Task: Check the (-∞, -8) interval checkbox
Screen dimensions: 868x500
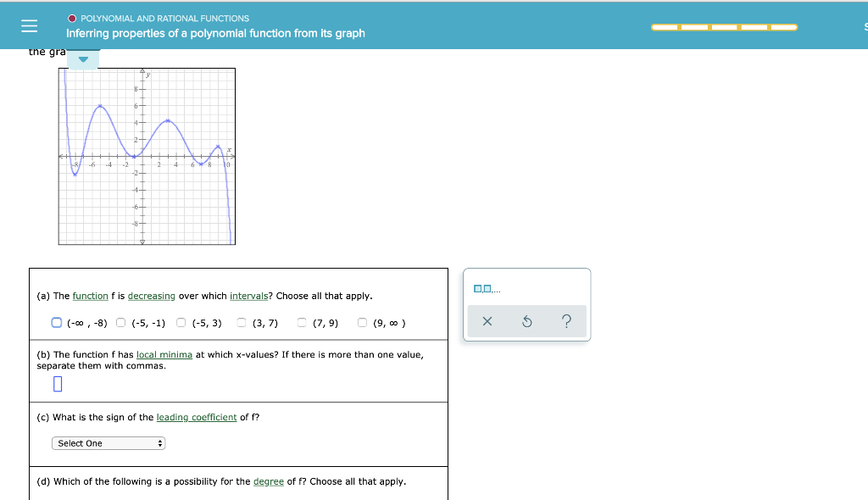Action: tap(56, 320)
